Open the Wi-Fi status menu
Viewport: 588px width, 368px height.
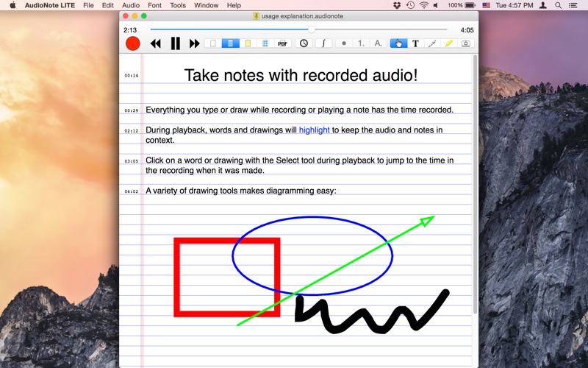(424, 5)
